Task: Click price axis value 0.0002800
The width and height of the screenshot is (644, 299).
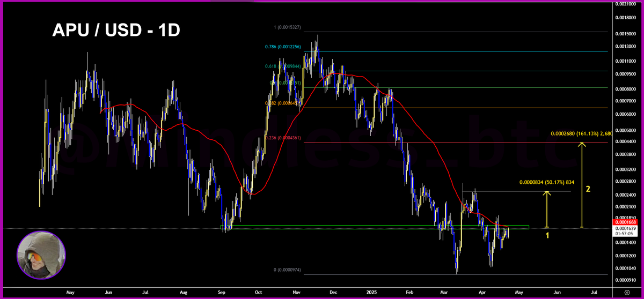Action: [x=626, y=181]
